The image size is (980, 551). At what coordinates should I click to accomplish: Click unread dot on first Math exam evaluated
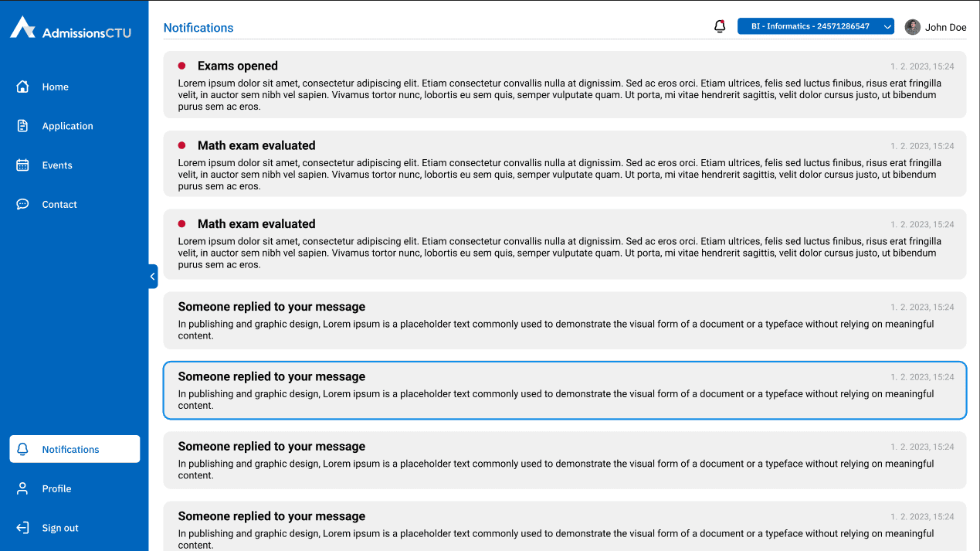point(182,145)
